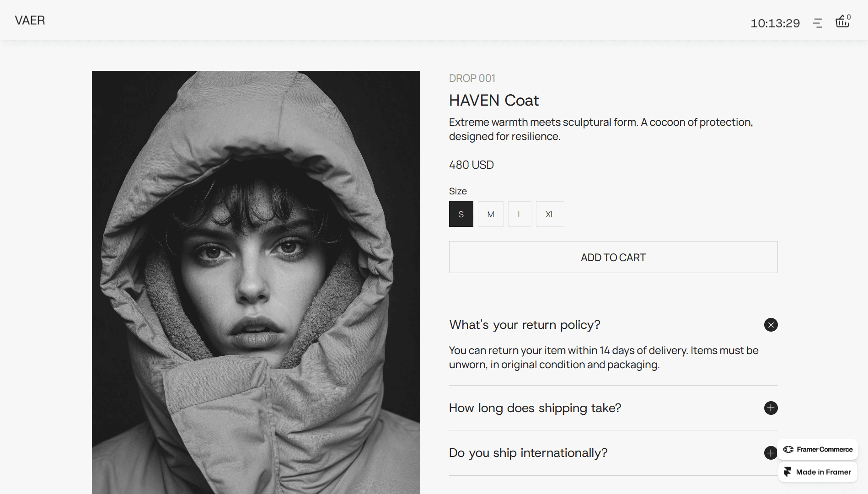Image resolution: width=868 pixels, height=494 pixels.
Task: Click the Framer Commerce badge icon
Action: pyautogui.click(x=789, y=450)
